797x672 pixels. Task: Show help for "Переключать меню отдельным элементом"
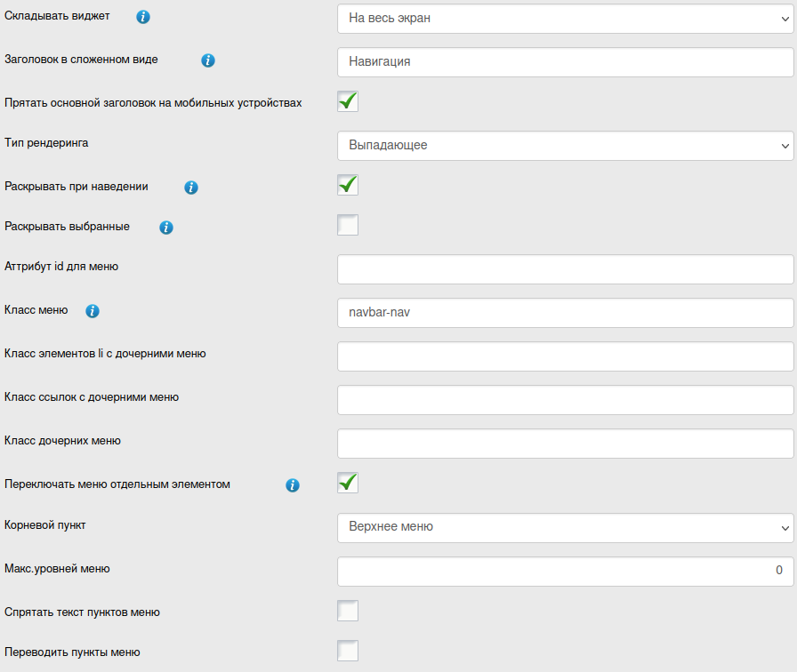coord(292,485)
